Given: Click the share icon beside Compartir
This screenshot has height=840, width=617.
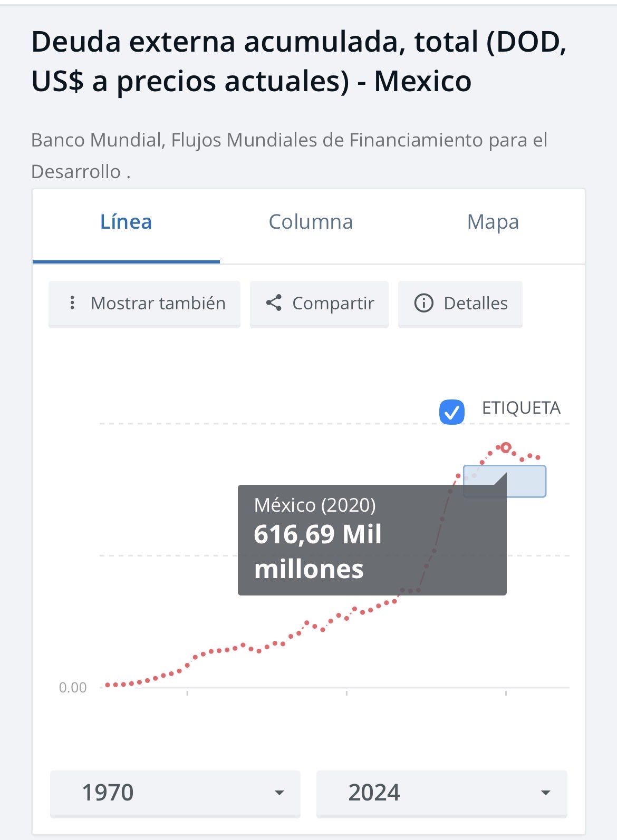Looking at the screenshot, I should [274, 303].
